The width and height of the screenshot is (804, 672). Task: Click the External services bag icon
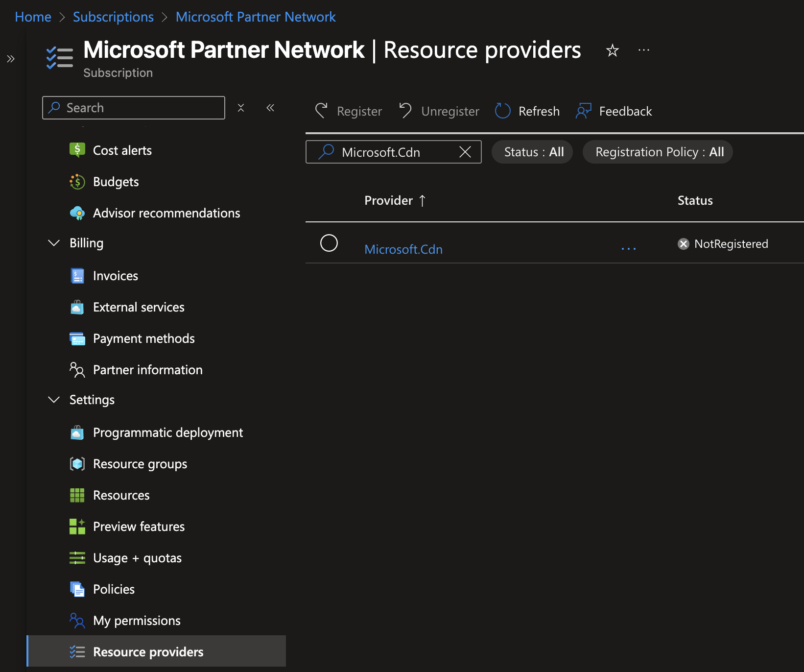pyautogui.click(x=77, y=307)
